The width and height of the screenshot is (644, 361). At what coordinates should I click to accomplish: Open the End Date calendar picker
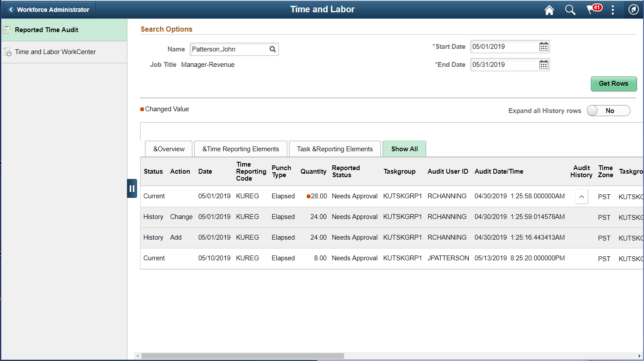(x=543, y=65)
